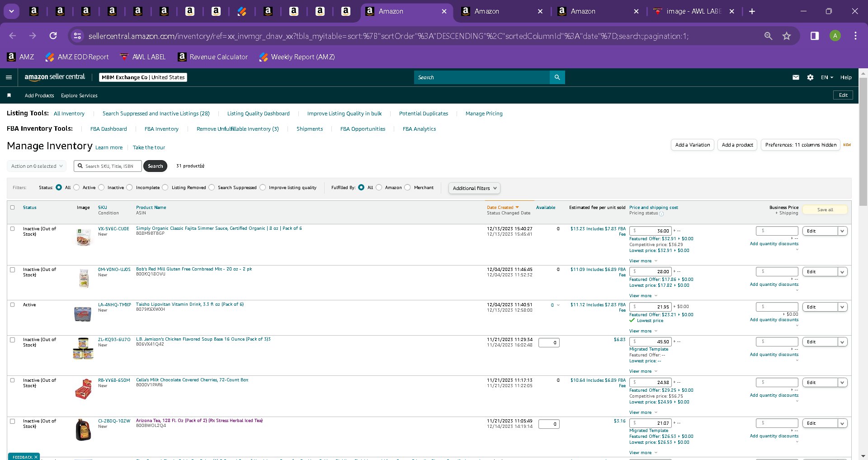Click the Arizona Tea product thumbnail
868x460 pixels.
coord(83,430)
